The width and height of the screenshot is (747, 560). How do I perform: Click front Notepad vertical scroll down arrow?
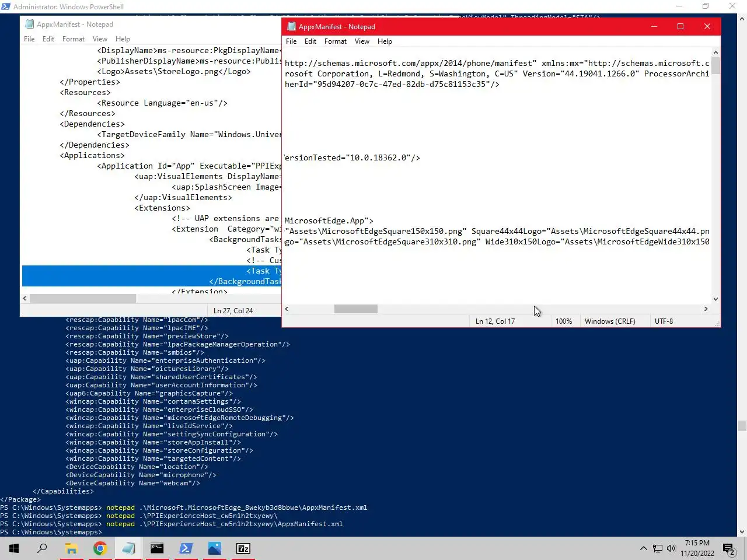click(715, 299)
